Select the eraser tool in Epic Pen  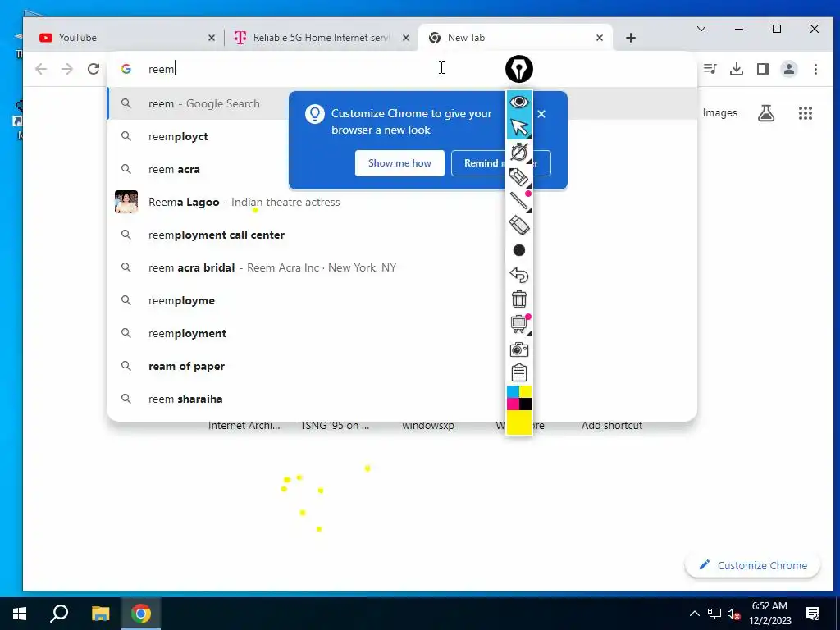point(518,226)
